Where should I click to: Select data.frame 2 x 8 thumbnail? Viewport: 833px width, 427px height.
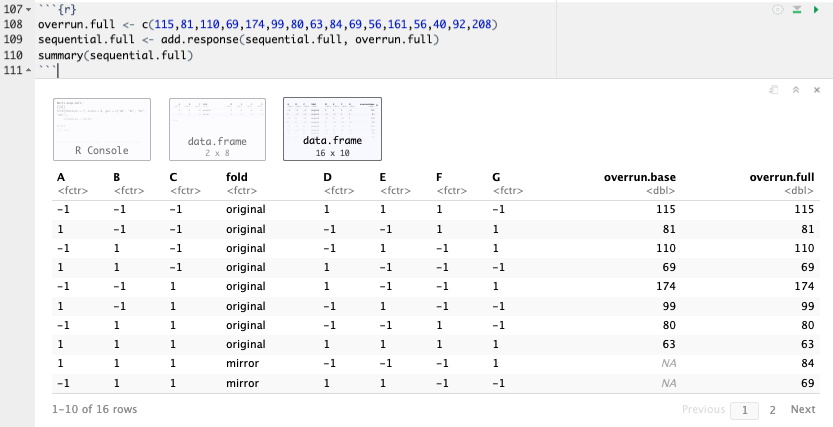click(217, 129)
